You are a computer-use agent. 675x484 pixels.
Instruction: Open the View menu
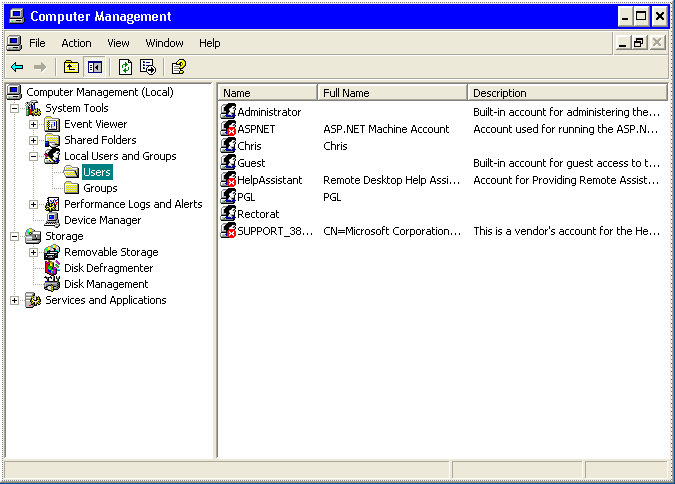click(x=118, y=43)
